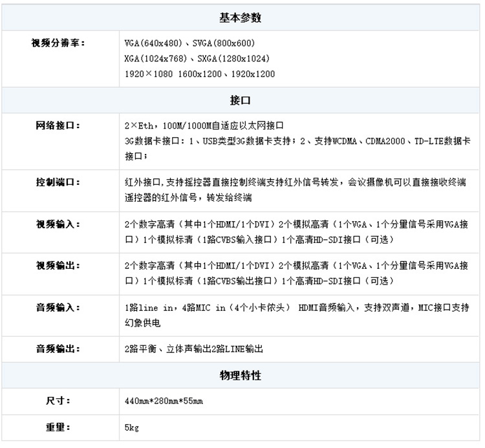Click the 物理特性 section header
This screenshot has height=448, width=485.
(x=240, y=375)
